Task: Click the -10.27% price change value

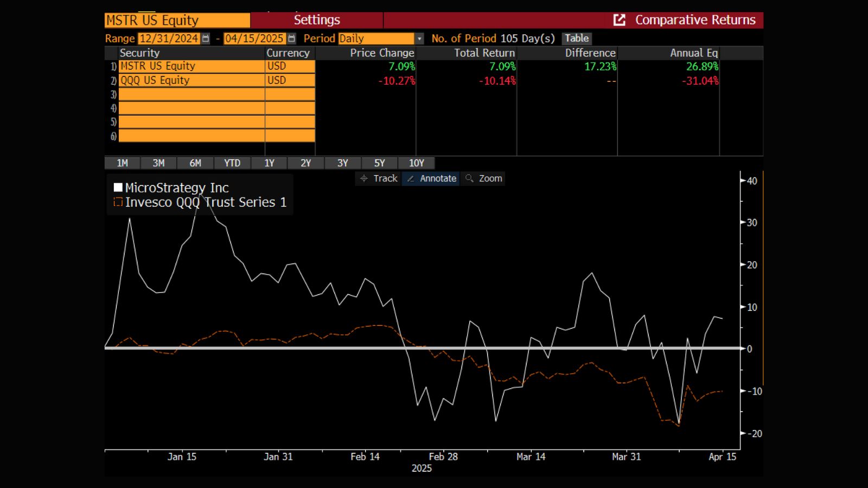Action: tap(397, 81)
